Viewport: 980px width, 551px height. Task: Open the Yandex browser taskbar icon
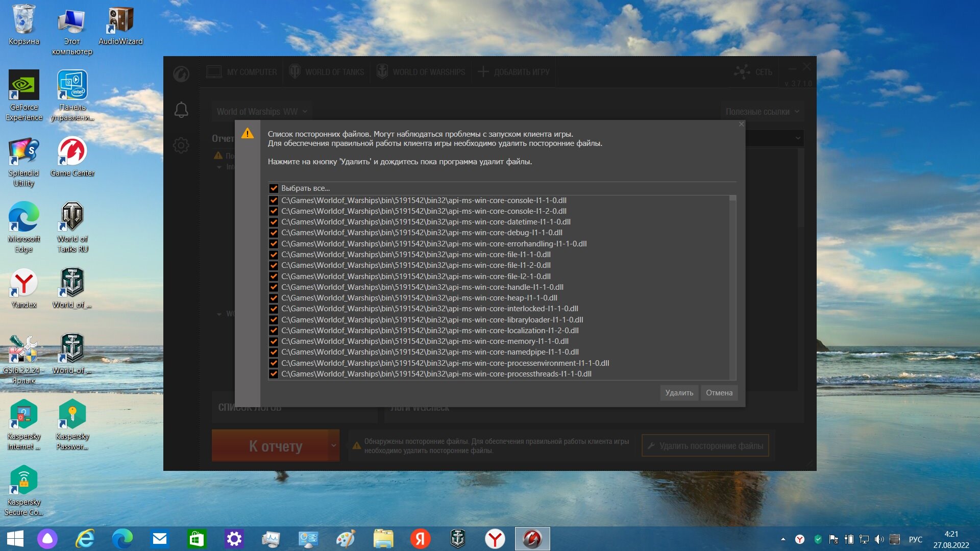tap(495, 539)
